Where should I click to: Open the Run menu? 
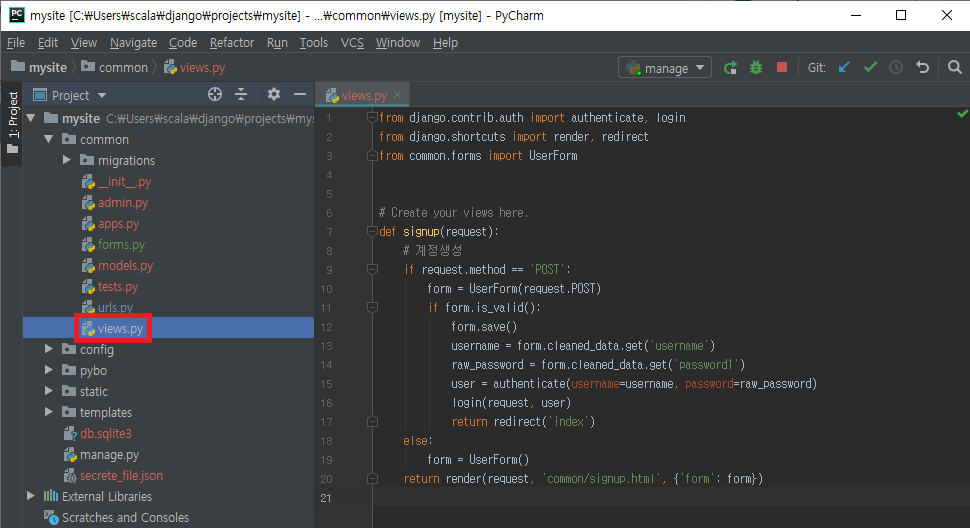(277, 43)
